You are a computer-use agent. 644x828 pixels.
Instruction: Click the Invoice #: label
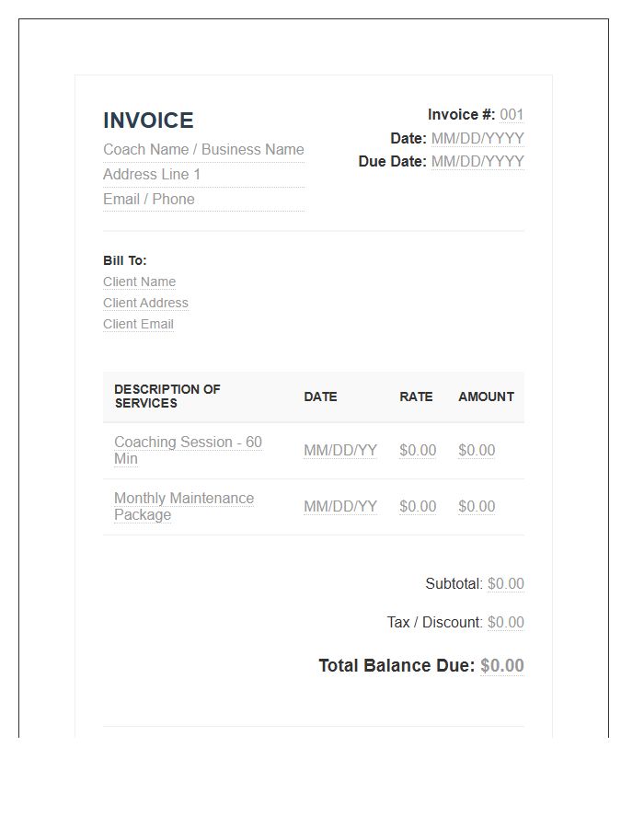461,115
